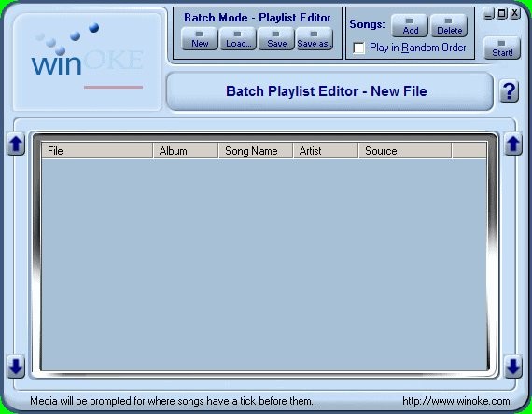The height and width of the screenshot is (414, 532).
Task: Click the top-right up arrow icon
Action: tap(513, 145)
